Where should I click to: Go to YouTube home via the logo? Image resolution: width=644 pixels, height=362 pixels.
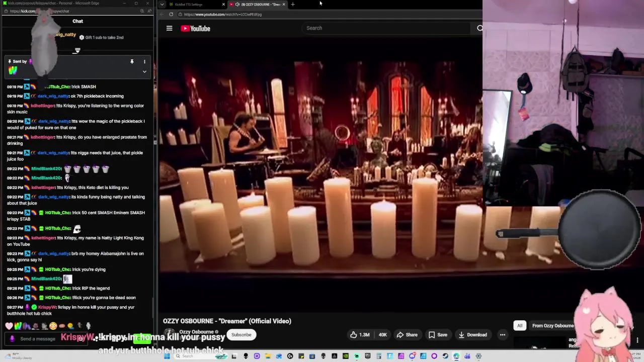pos(196,29)
